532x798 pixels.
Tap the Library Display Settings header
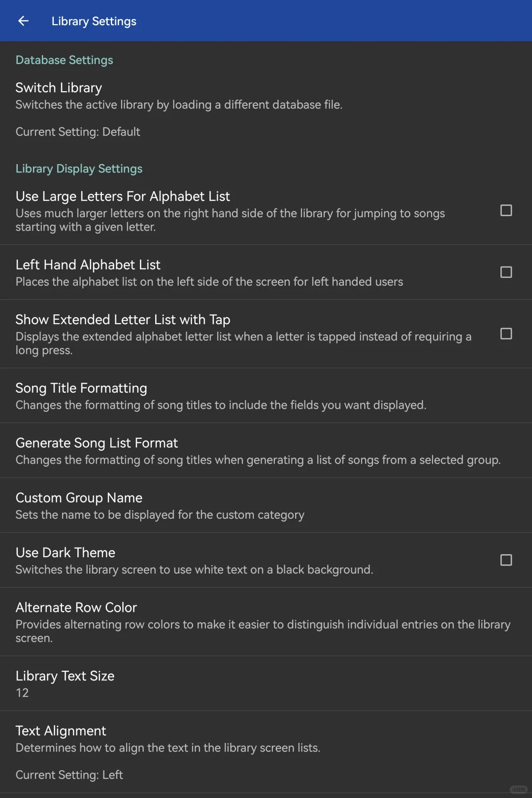(x=79, y=168)
